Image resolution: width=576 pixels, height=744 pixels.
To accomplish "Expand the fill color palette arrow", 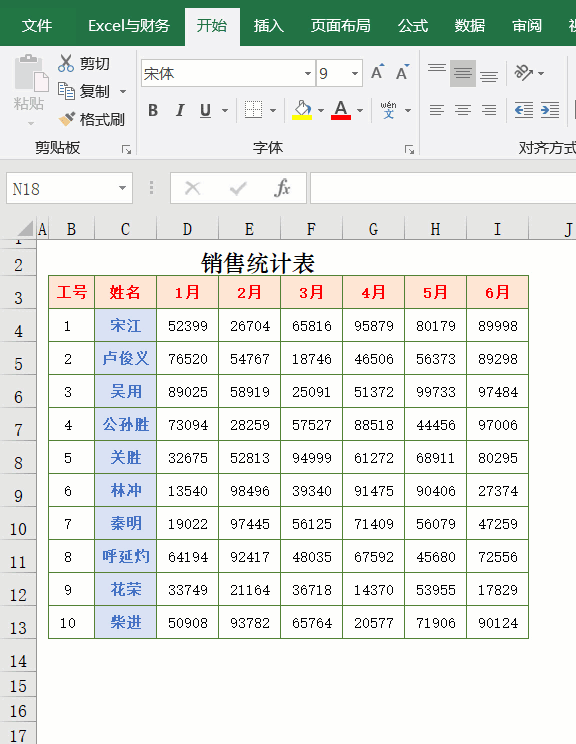I will (x=321, y=110).
